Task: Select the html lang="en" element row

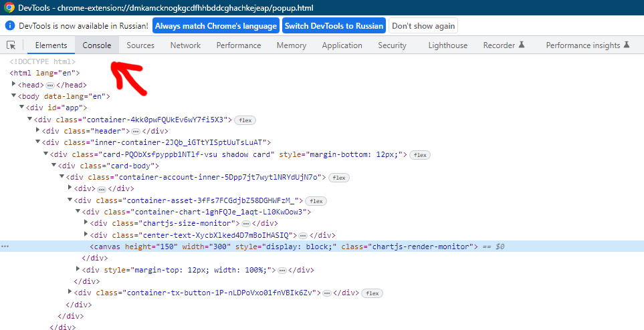Action: pyautogui.click(x=45, y=73)
